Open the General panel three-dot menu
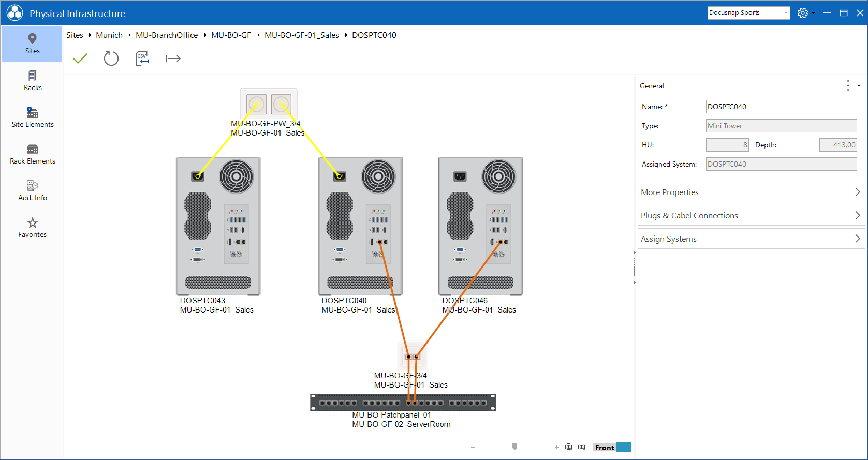 848,85
